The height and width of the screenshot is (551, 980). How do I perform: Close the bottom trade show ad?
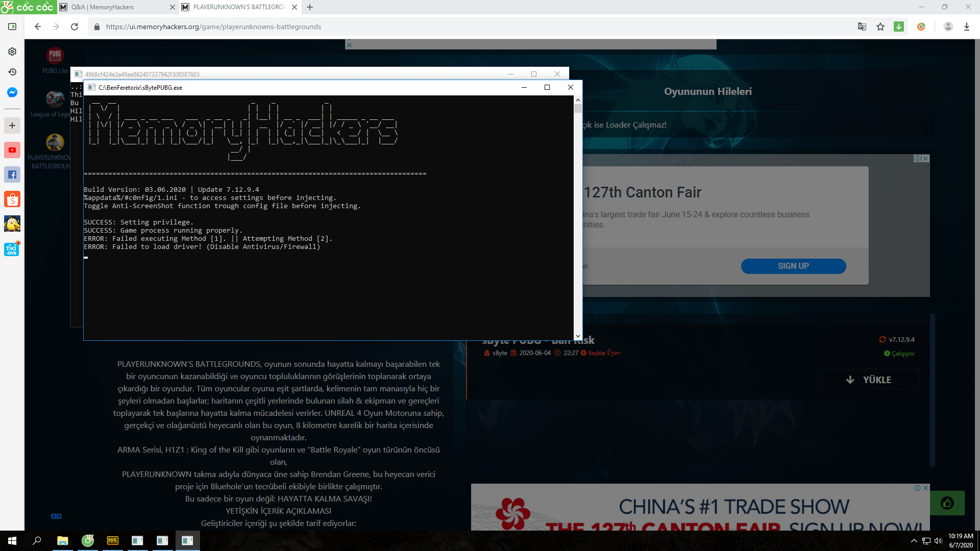pyautogui.click(x=925, y=488)
